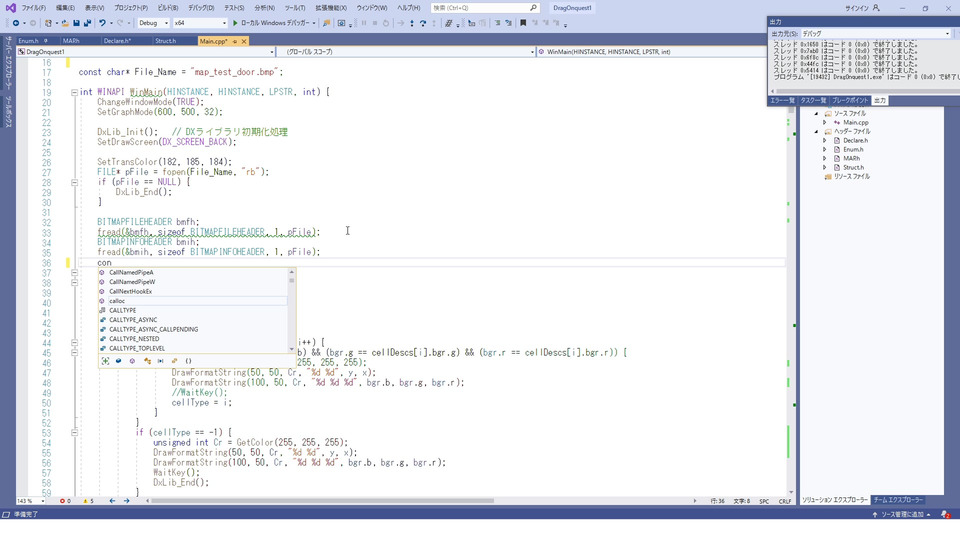Image resolution: width=960 pixels, height=540 pixels.
Task: Click the Visual Studio logo icon
Action: [x=10, y=8]
